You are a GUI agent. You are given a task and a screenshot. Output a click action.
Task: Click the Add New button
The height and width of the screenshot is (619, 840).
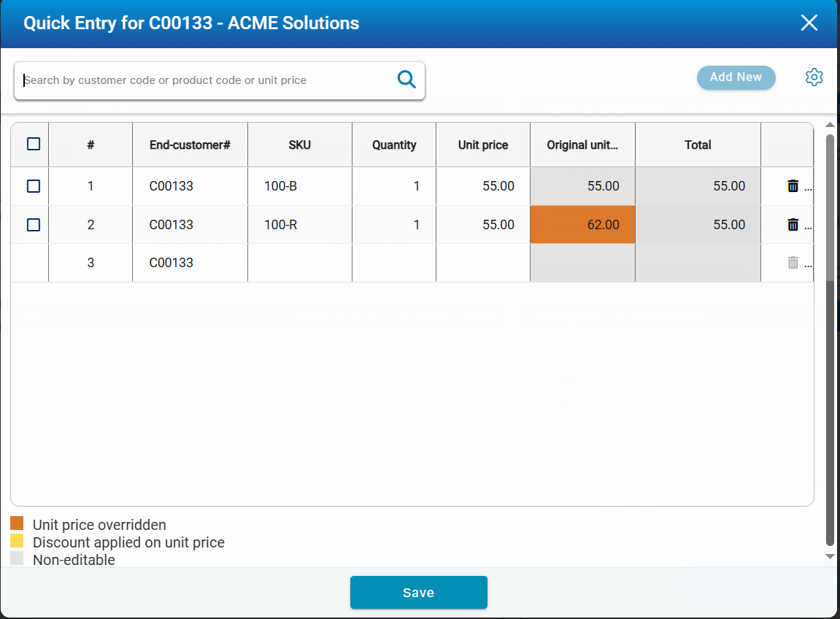point(736,77)
